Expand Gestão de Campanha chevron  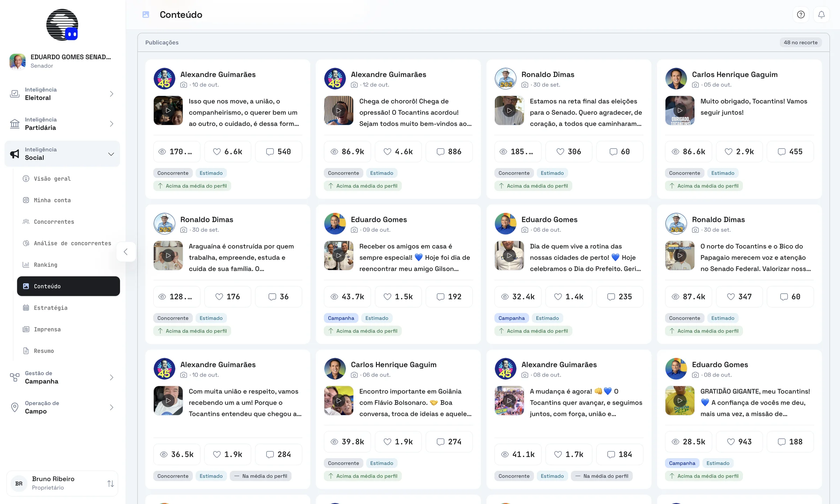click(x=111, y=377)
